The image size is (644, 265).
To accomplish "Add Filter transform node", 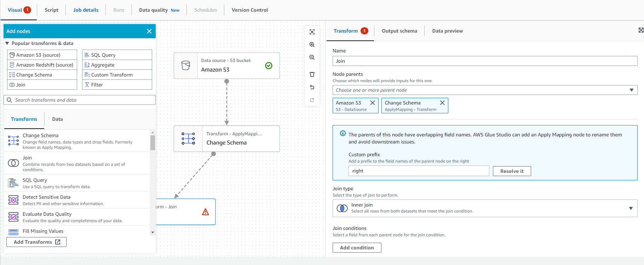I will (x=117, y=85).
